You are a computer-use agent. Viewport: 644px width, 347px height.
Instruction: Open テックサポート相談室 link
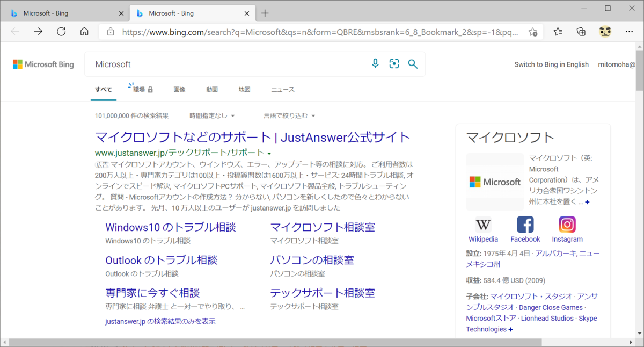coord(323,293)
